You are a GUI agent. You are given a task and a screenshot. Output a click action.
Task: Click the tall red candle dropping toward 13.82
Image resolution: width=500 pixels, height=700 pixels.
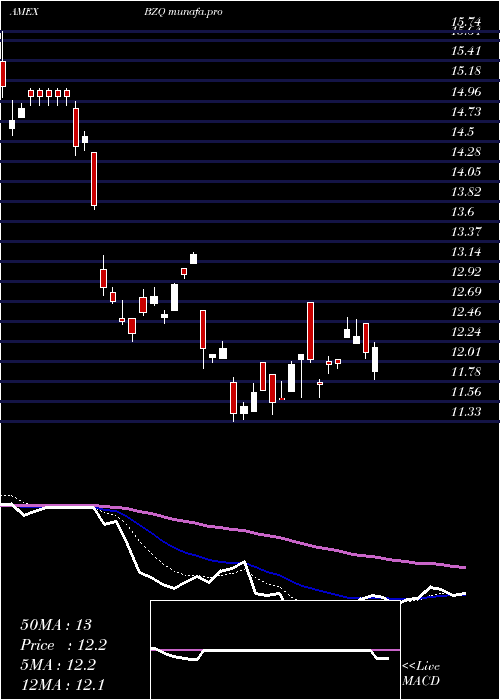tap(94, 179)
